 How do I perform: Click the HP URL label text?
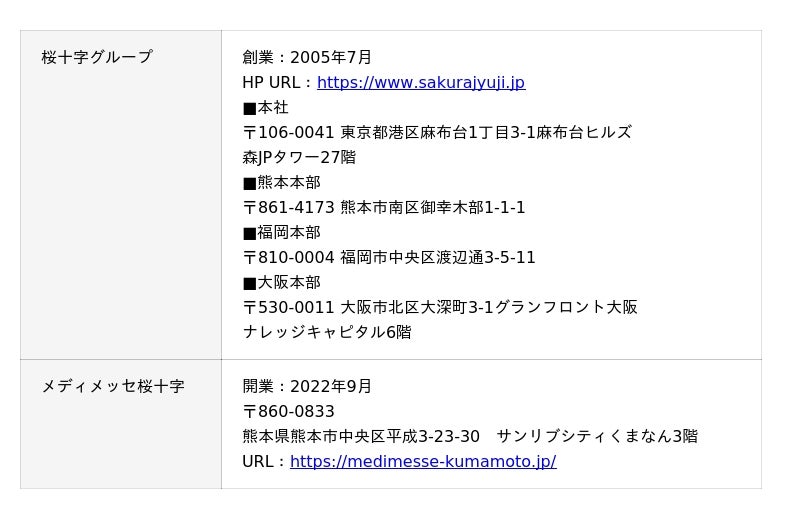coord(276,83)
